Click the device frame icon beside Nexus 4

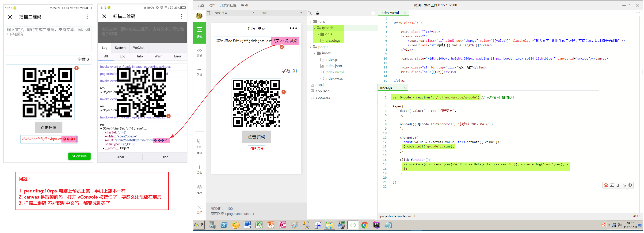(209, 13)
